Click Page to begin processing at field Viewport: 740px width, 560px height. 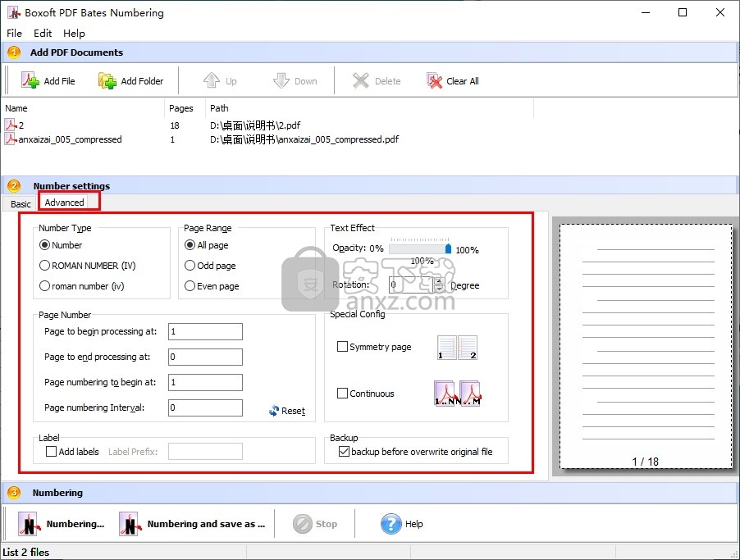(205, 332)
